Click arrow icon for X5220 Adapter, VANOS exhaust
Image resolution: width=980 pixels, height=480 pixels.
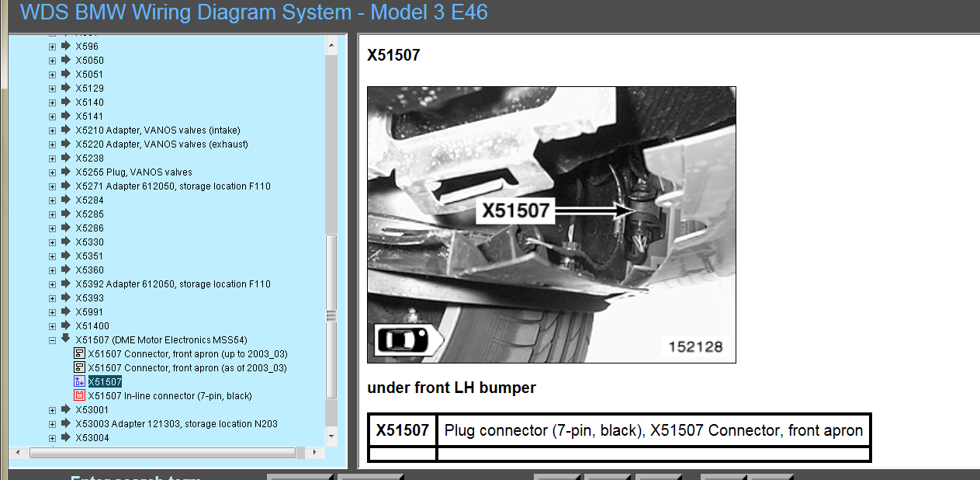(66, 144)
